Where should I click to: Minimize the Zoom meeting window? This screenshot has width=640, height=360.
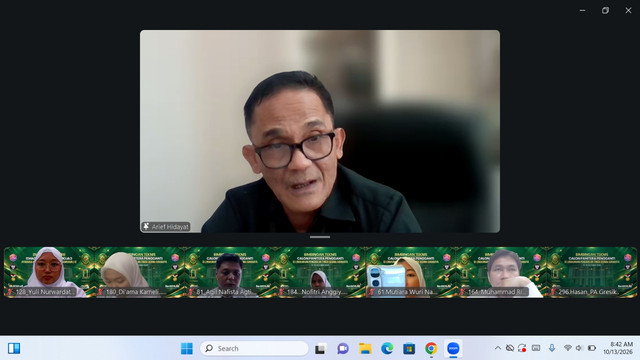[582, 11]
